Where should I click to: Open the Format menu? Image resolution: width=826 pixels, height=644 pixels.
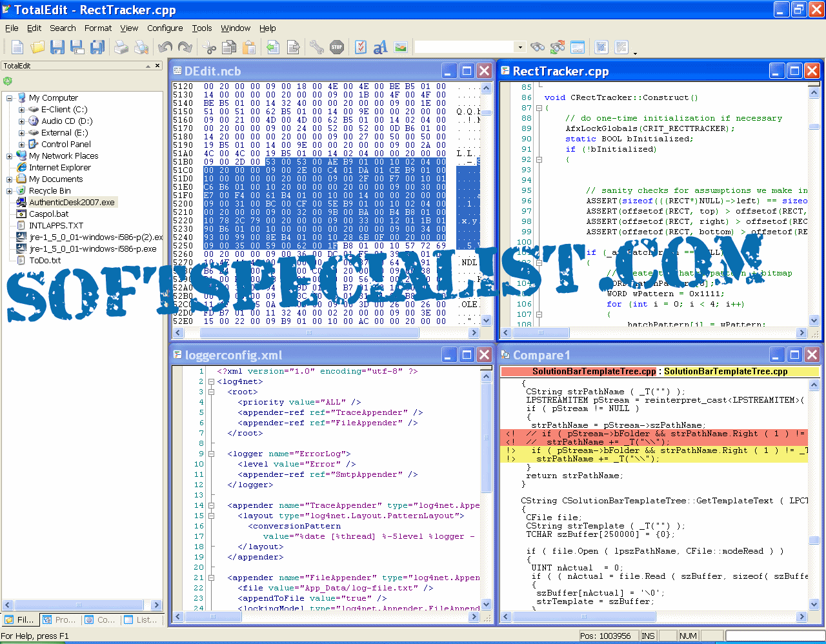pos(98,28)
